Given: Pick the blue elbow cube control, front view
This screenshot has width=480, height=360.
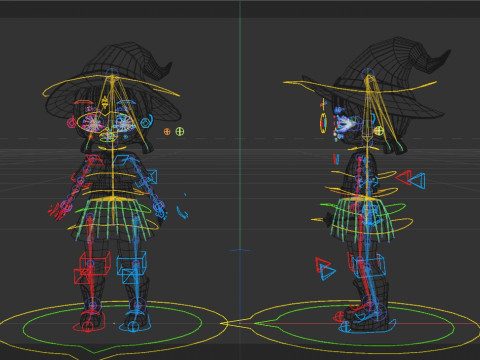Looking at the screenshot, I should click(x=151, y=177).
